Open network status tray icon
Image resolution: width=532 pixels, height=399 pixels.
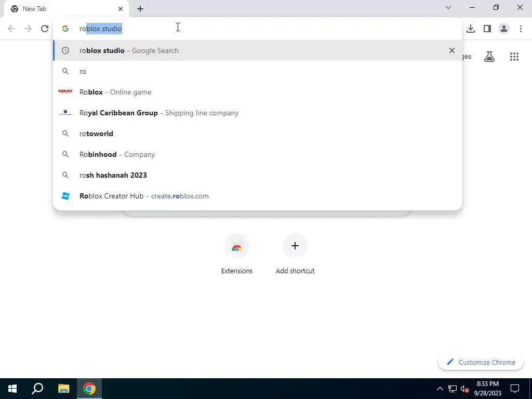coord(453,389)
